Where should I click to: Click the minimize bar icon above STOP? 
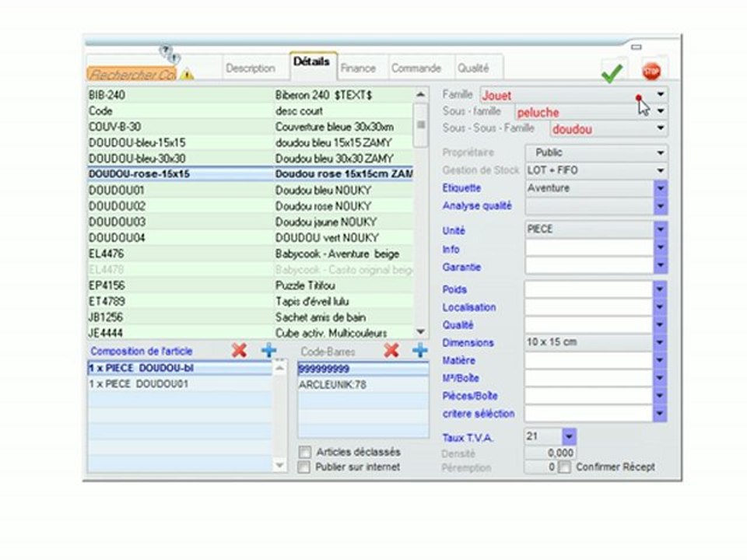[637, 47]
